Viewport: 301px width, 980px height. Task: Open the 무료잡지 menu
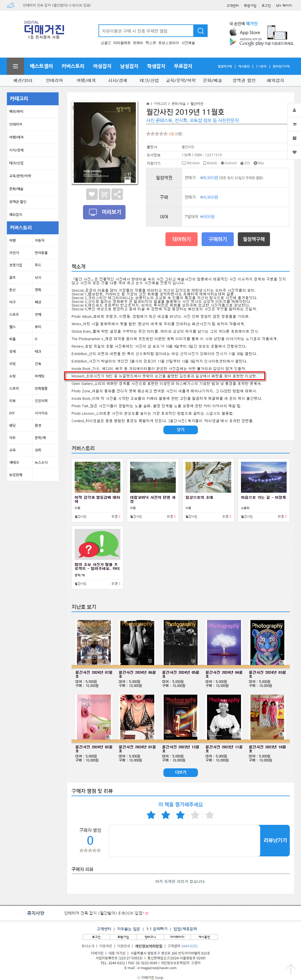[x=183, y=66]
